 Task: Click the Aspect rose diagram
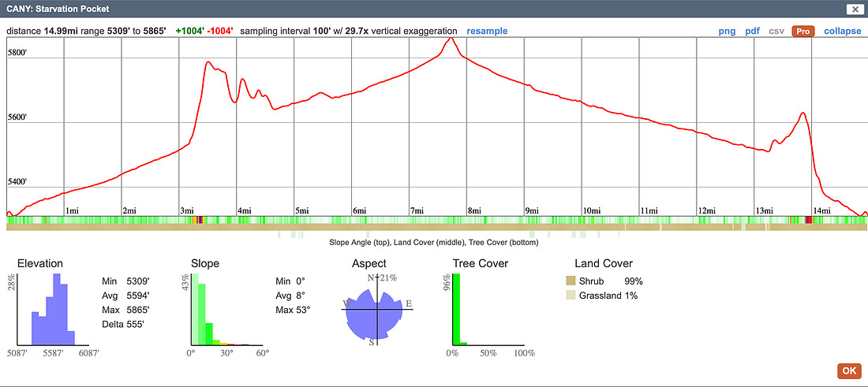tap(376, 310)
